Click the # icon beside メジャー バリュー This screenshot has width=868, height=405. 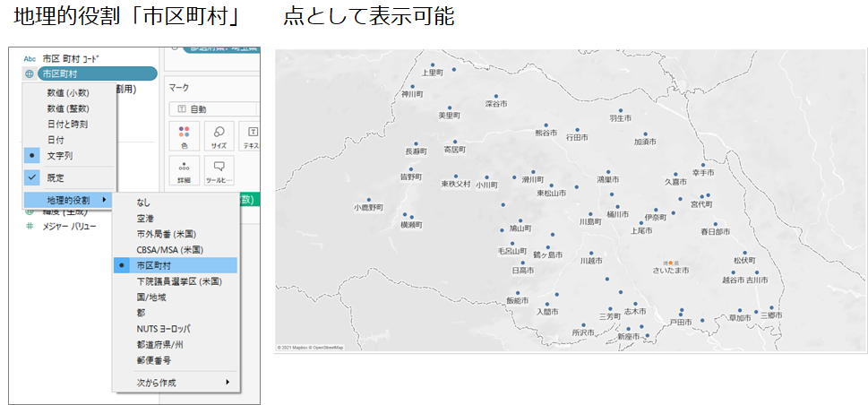(x=30, y=227)
